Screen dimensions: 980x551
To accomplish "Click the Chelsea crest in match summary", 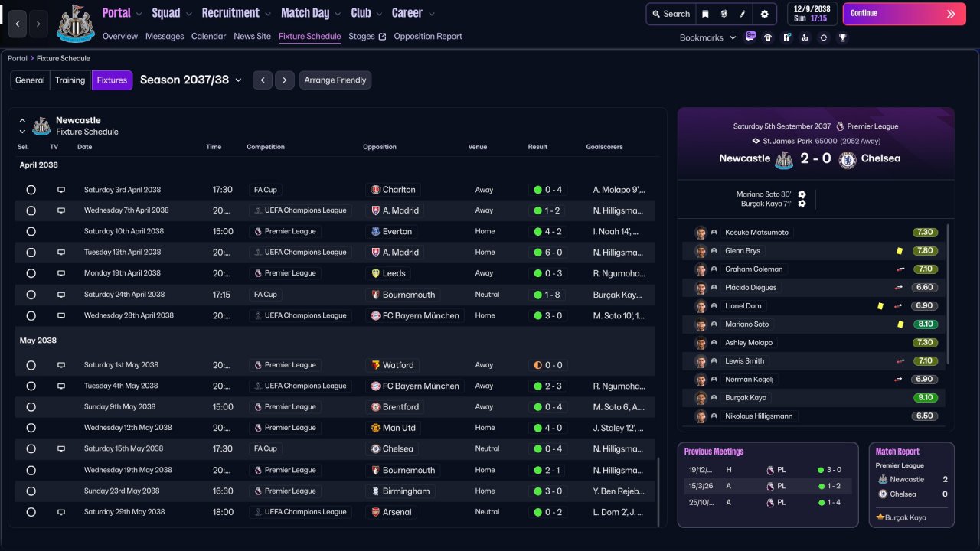I will [847, 159].
